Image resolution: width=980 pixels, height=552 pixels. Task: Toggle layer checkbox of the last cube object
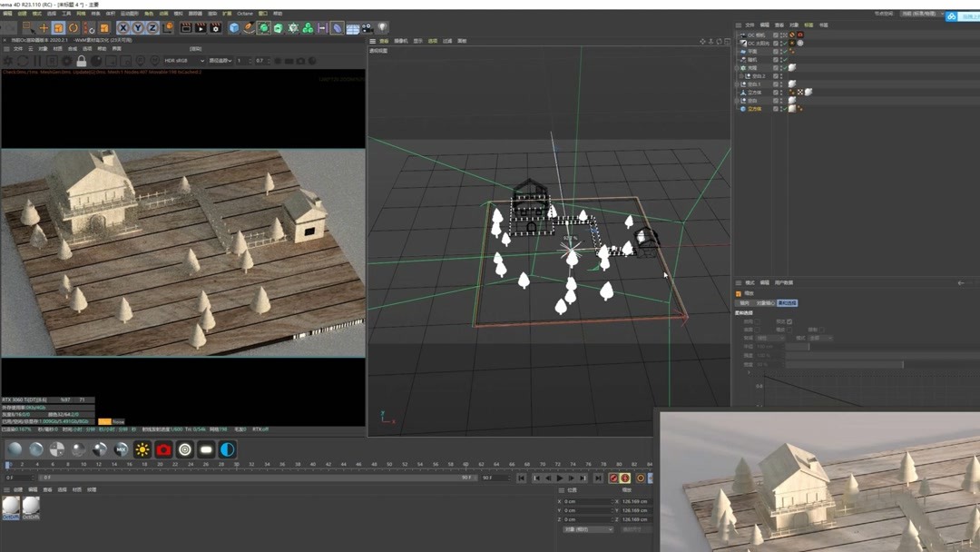pos(776,109)
